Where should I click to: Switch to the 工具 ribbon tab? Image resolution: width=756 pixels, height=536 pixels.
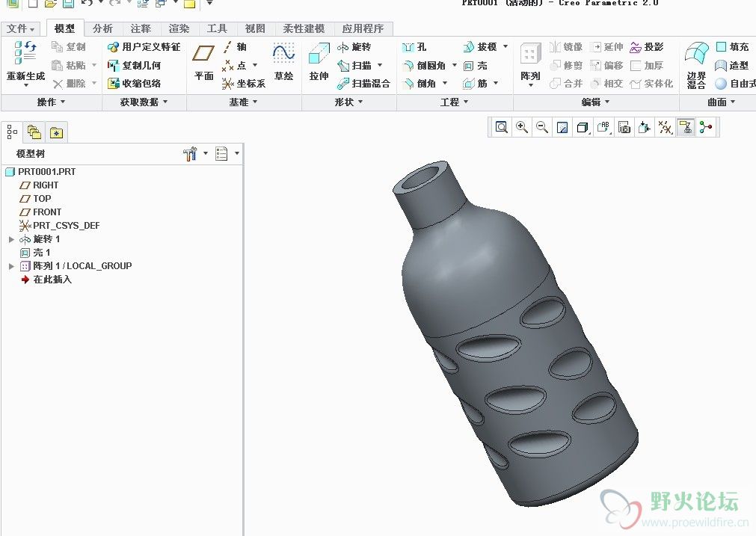(217, 29)
